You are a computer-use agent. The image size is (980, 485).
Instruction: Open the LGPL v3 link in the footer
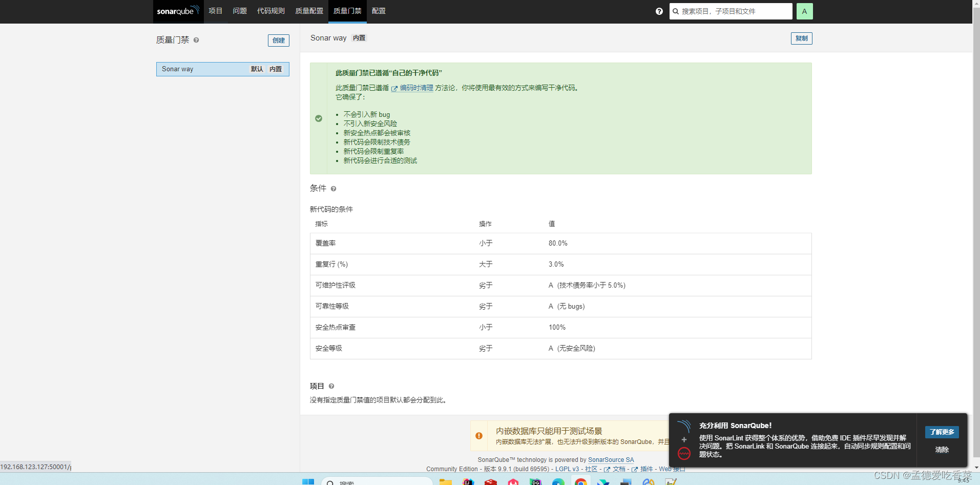click(x=567, y=469)
